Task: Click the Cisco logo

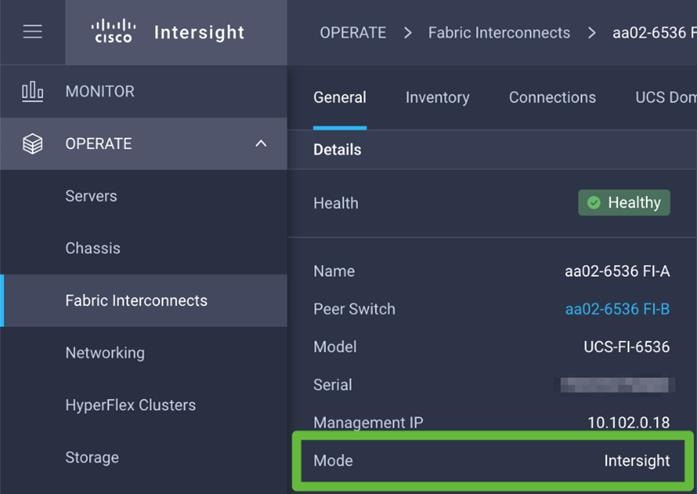Action: point(113,31)
